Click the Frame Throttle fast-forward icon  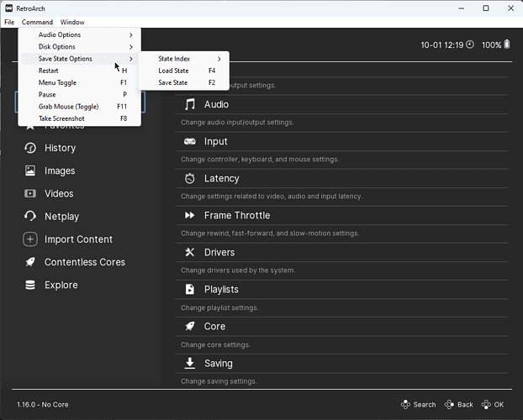pos(190,215)
